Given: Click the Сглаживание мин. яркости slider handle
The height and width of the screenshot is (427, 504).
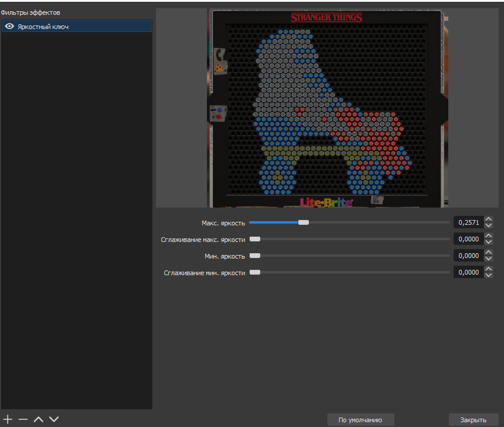Looking at the screenshot, I should coord(255,272).
